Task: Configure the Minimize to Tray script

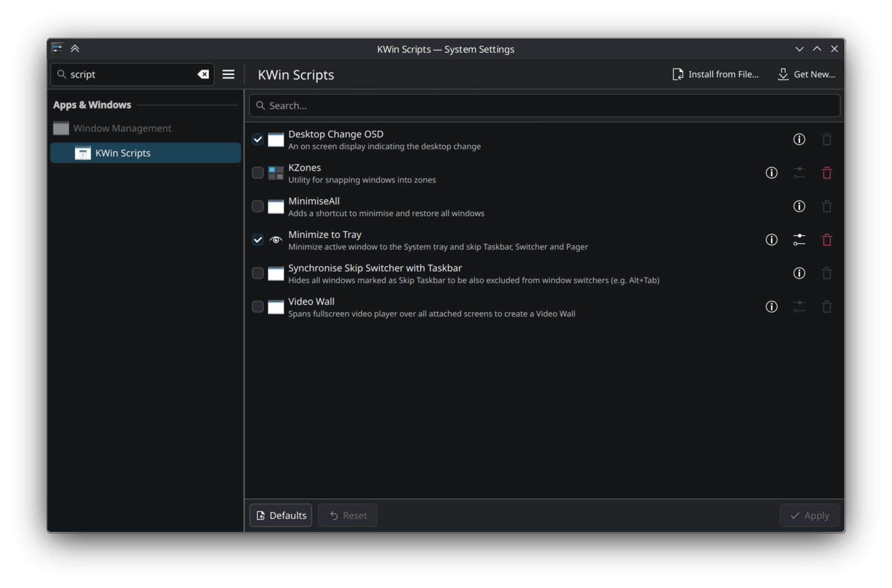Action: tap(799, 240)
